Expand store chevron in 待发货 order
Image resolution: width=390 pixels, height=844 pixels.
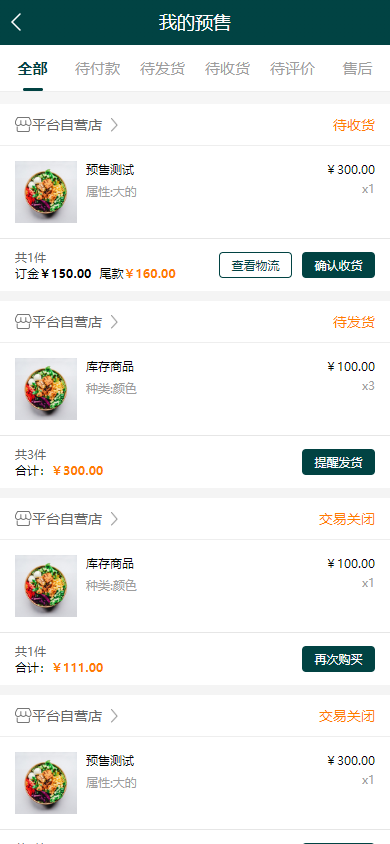[x=114, y=322]
